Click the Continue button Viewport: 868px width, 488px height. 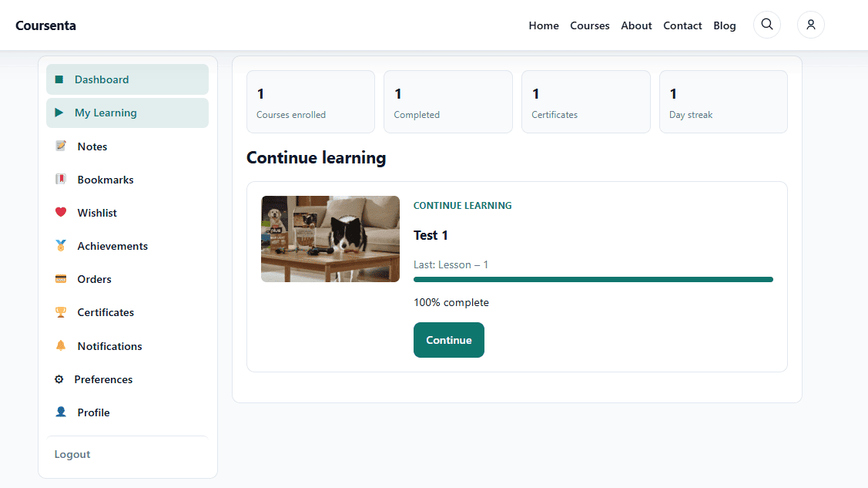coord(449,340)
